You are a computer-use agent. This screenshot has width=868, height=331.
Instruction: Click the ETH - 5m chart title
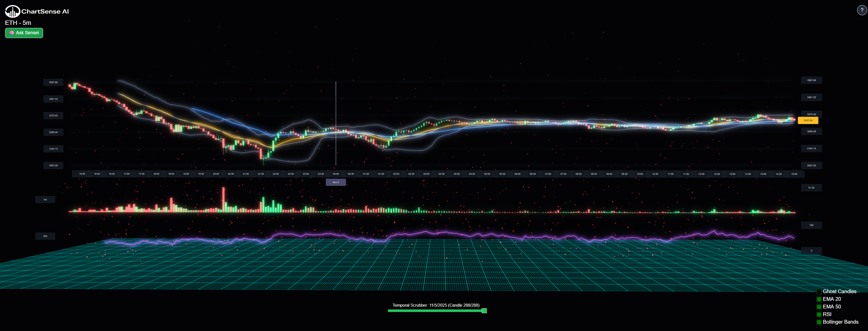18,23
